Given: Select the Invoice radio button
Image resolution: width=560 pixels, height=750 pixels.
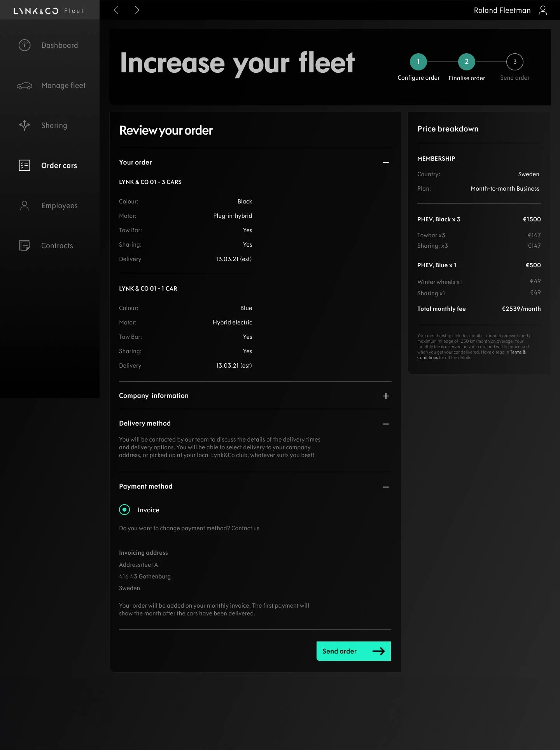Looking at the screenshot, I should (124, 510).
